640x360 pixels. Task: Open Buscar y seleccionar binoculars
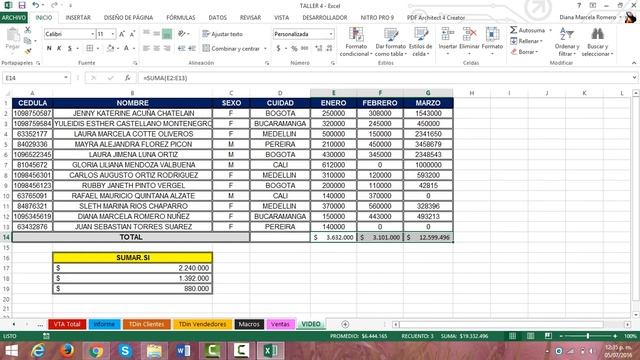point(597,42)
